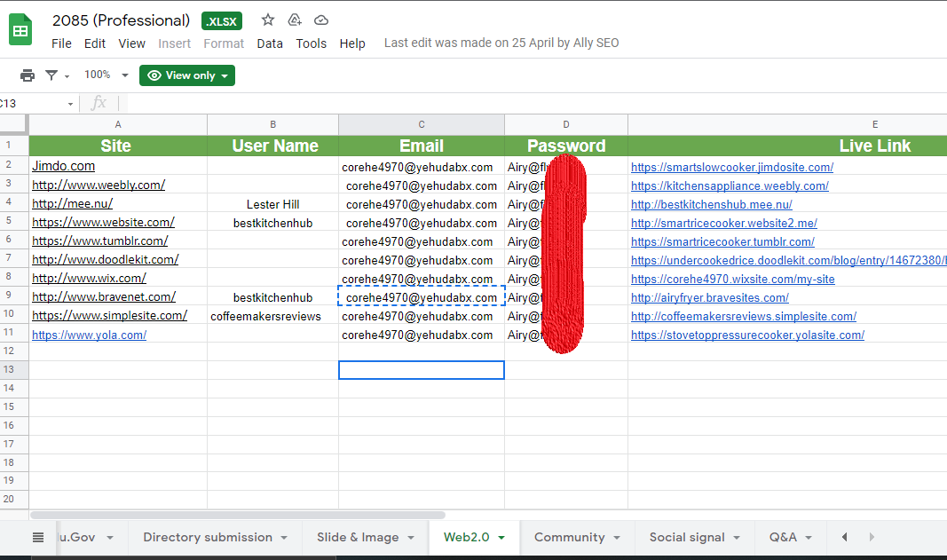This screenshot has height=560, width=947.
Task: Star this spreadsheet as favorite
Action: [x=265, y=19]
